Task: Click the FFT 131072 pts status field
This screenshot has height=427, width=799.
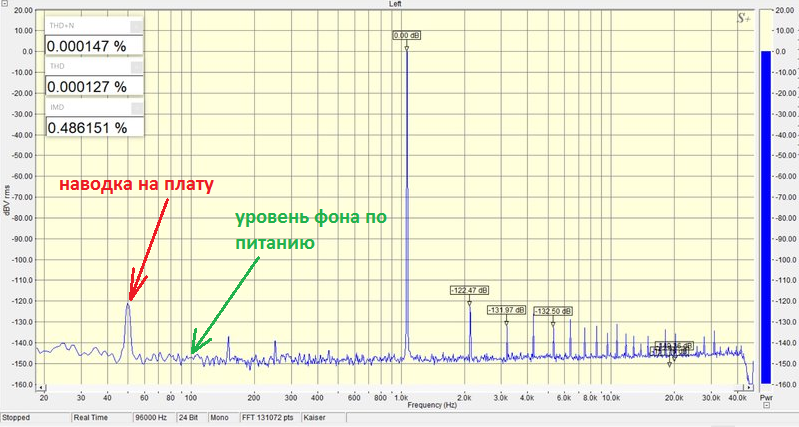Action: click(269, 417)
